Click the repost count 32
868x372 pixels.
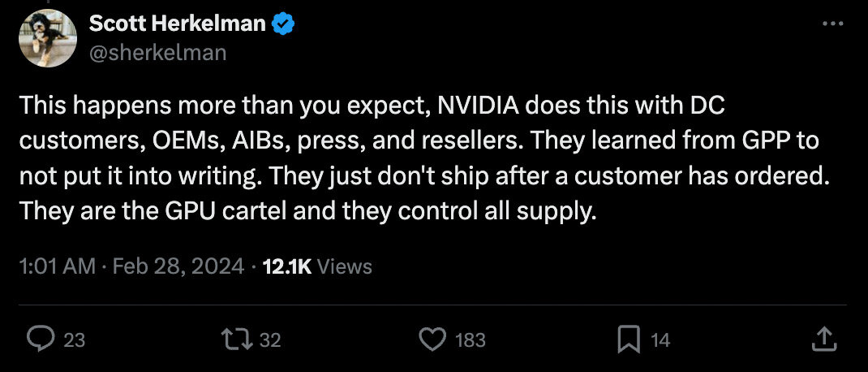pos(270,340)
